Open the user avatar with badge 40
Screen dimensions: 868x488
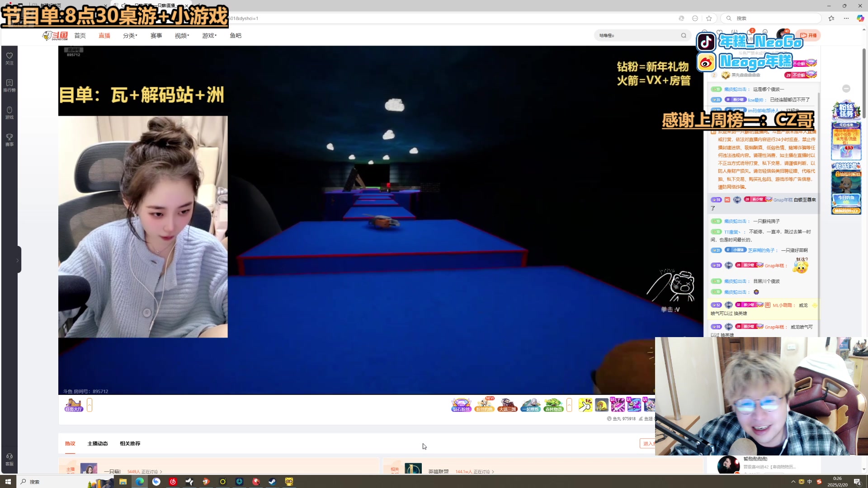click(782, 34)
